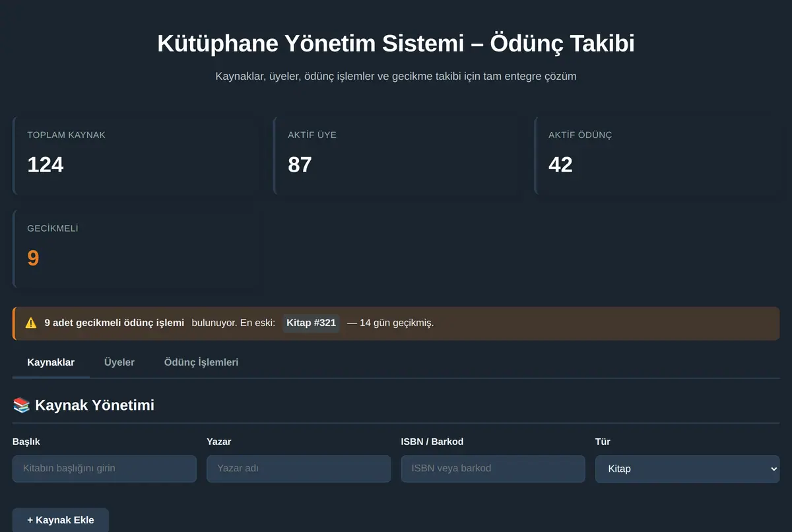792x532 pixels.
Task: Switch to the Kaynaklar tab
Action: (51, 362)
